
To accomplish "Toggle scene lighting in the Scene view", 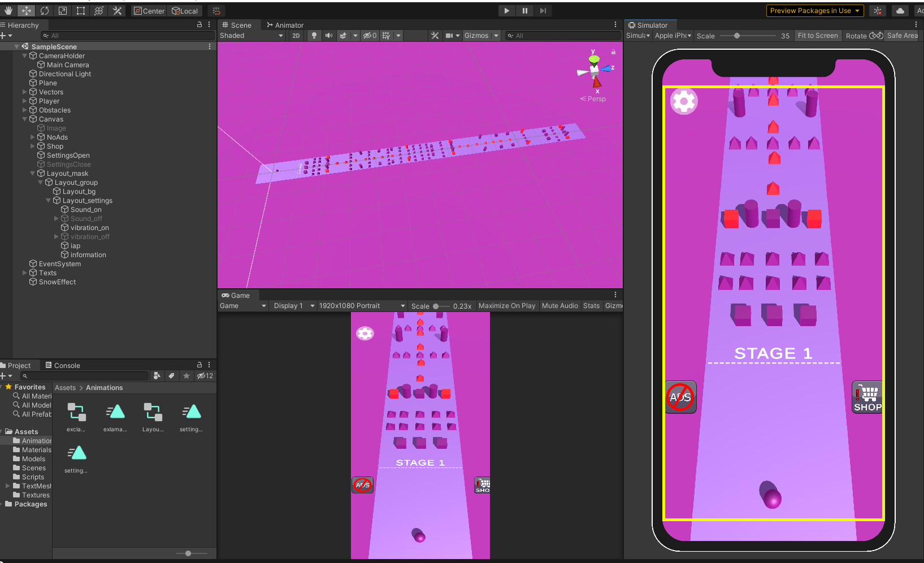I will tap(314, 35).
